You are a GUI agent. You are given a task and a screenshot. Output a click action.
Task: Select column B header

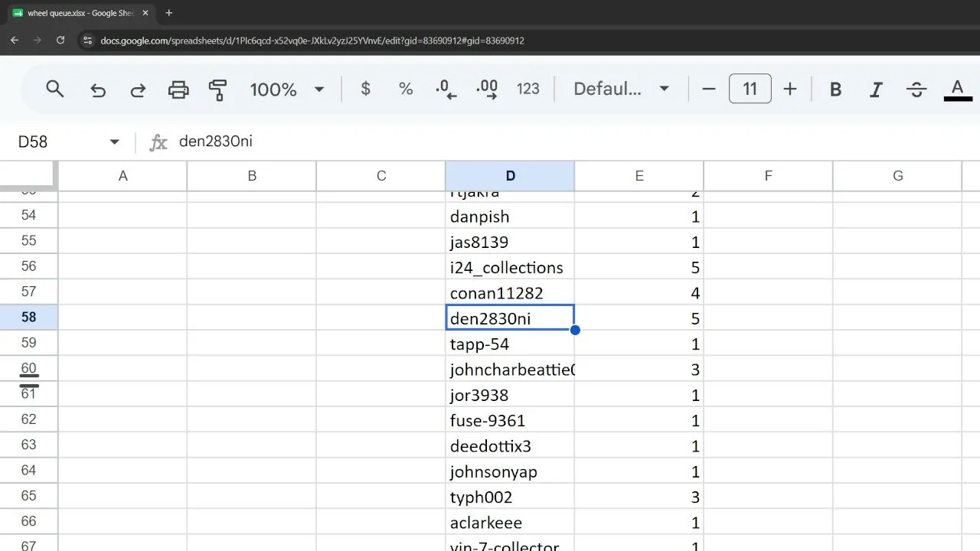(252, 176)
